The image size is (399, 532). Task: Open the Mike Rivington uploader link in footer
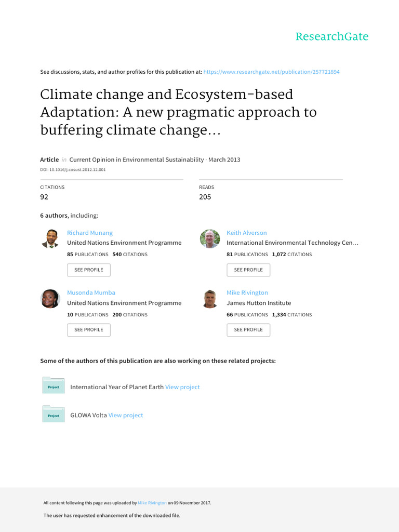click(152, 503)
